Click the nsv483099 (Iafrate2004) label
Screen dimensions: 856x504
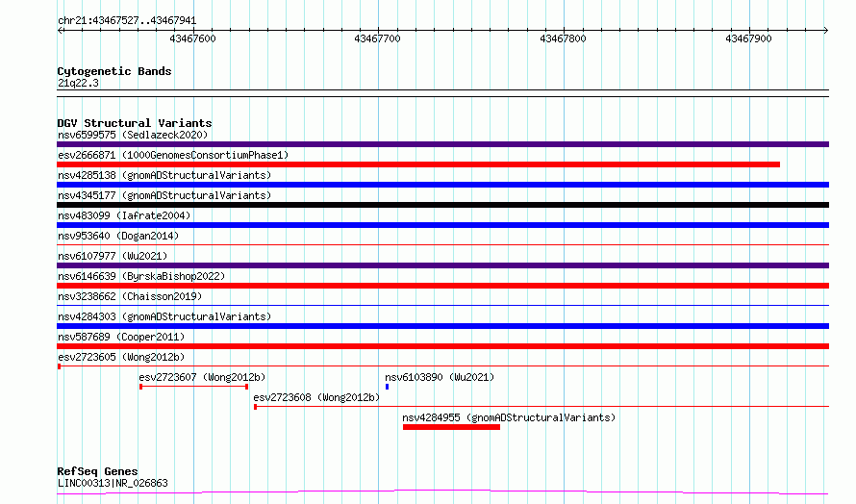(x=124, y=215)
